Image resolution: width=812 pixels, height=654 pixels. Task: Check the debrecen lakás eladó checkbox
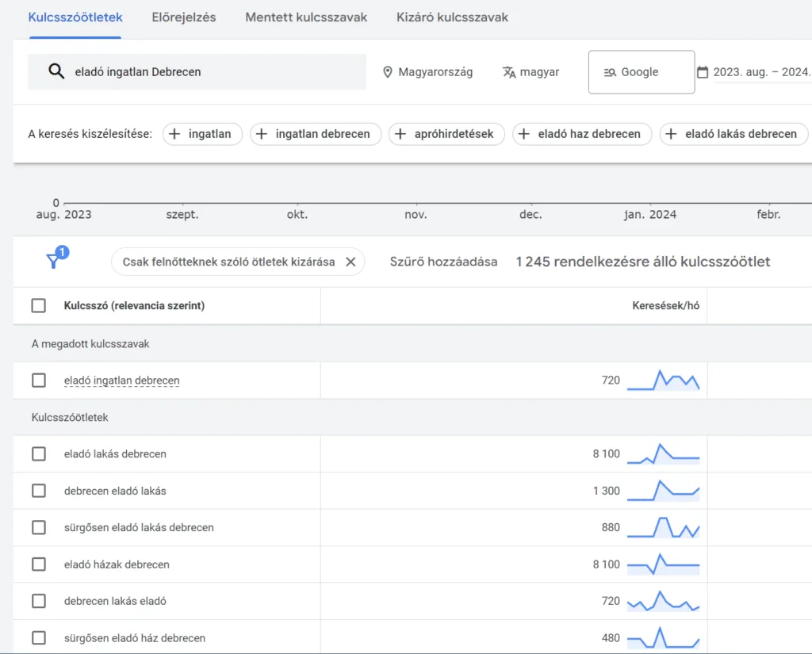[39, 601]
